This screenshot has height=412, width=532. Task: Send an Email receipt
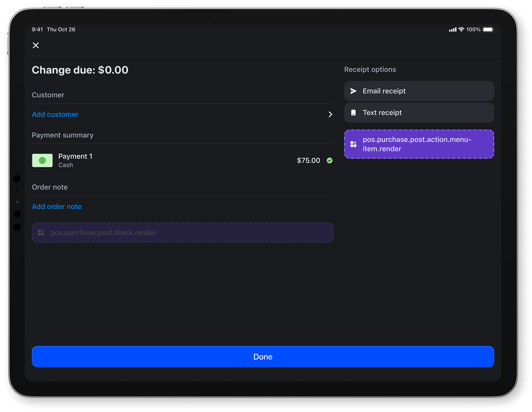tap(419, 91)
